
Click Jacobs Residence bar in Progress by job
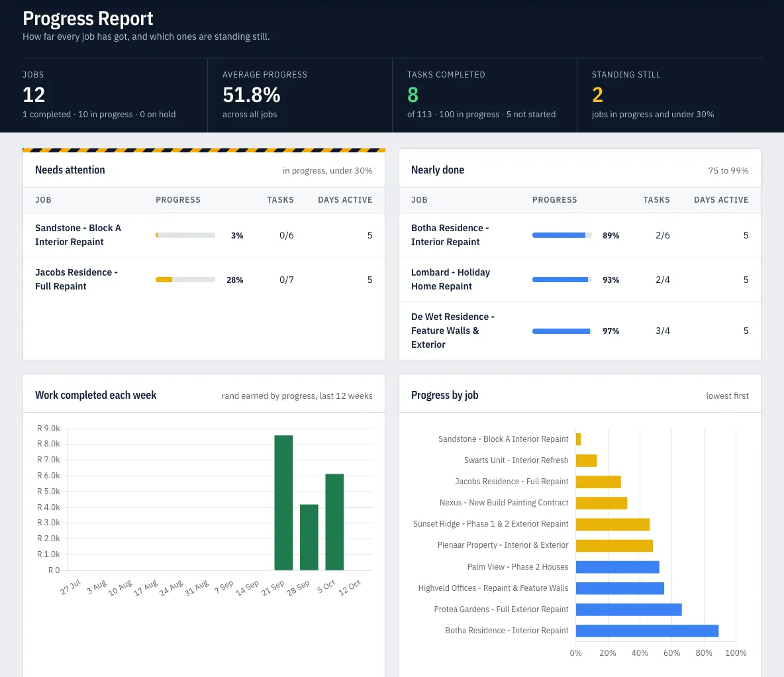click(x=599, y=482)
